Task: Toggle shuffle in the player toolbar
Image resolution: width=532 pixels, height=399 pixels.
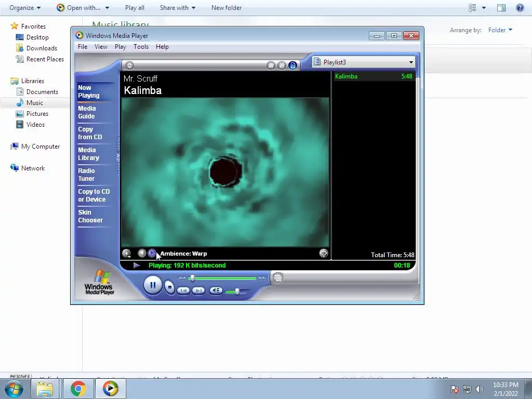Action: click(271, 65)
